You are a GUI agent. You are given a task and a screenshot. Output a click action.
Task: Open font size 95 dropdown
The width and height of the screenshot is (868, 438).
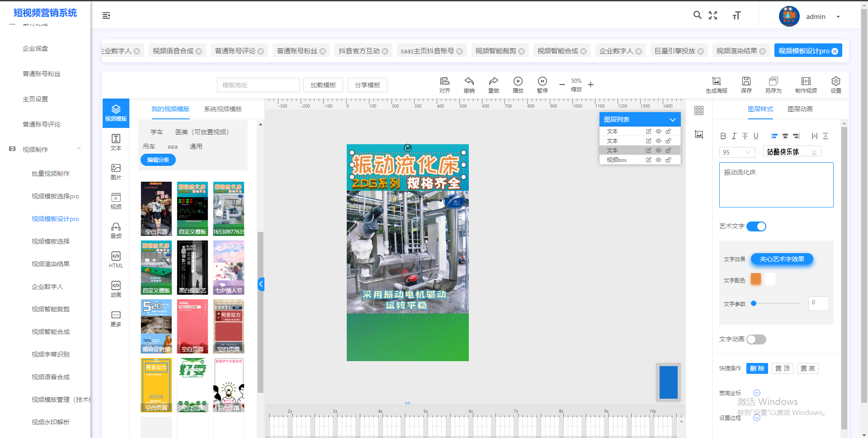pyautogui.click(x=737, y=152)
